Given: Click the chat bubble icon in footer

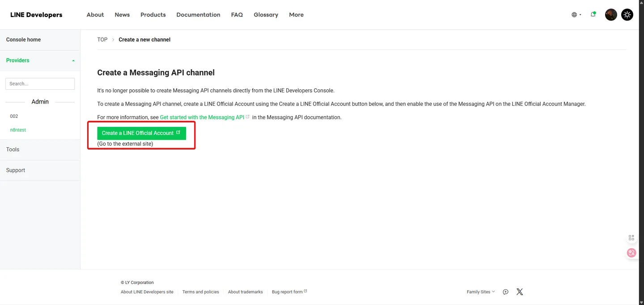Looking at the screenshot, I should coord(505,292).
